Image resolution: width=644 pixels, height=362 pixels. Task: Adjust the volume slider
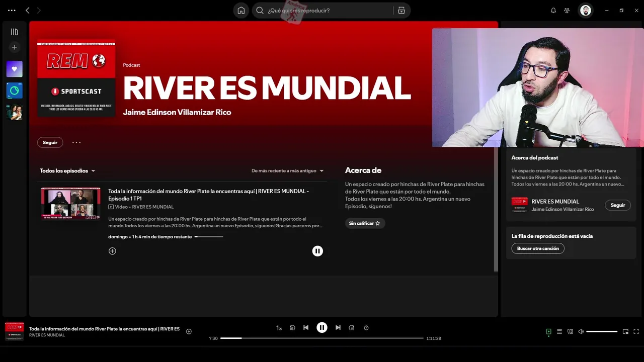tap(602, 332)
